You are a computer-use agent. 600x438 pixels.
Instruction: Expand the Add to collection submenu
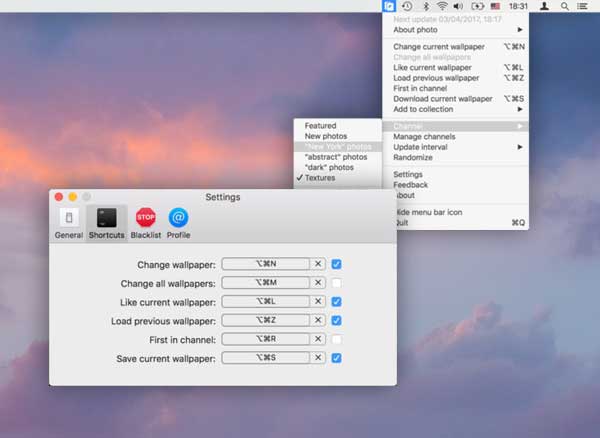pos(457,109)
